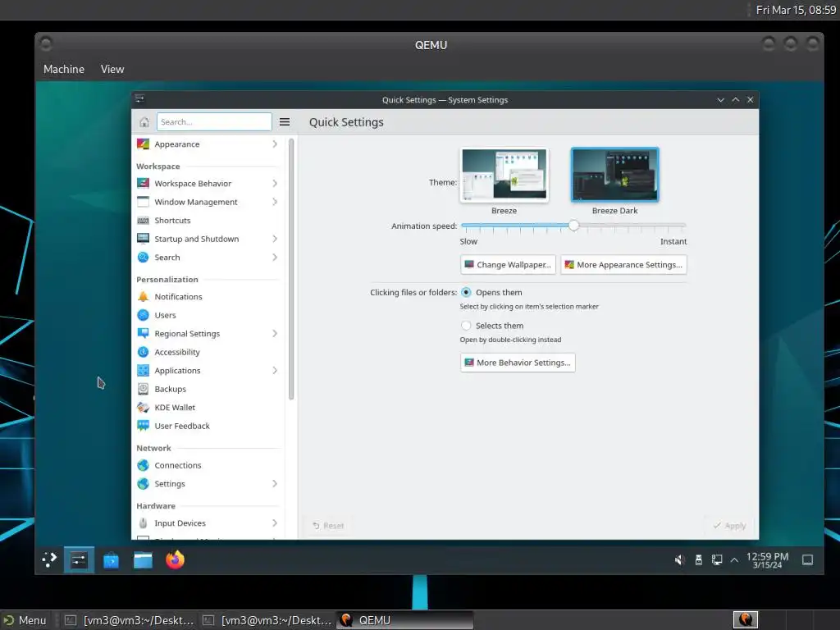Open the Machine menu in QEMU

pos(64,69)
